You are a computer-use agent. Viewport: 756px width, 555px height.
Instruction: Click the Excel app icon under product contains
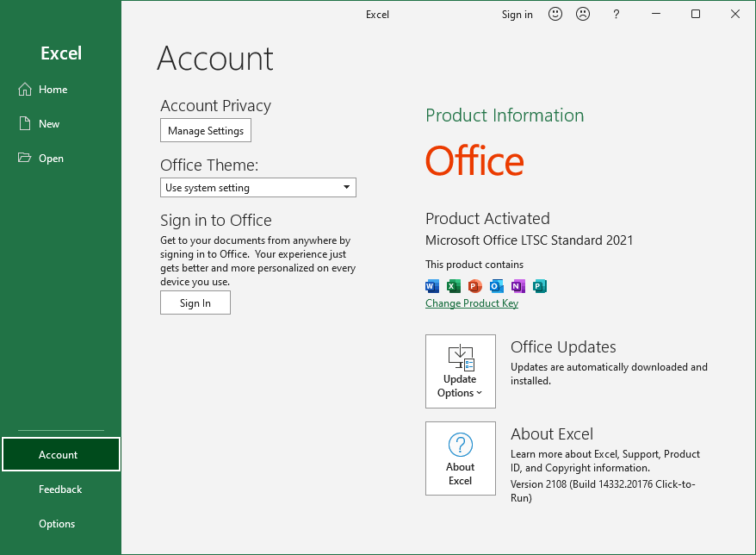click(453, 286)
